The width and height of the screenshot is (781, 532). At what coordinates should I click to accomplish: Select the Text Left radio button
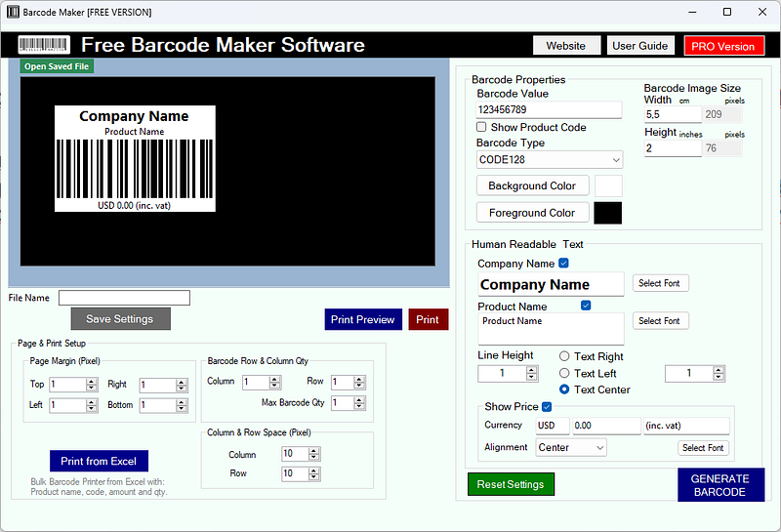(564, 373)
